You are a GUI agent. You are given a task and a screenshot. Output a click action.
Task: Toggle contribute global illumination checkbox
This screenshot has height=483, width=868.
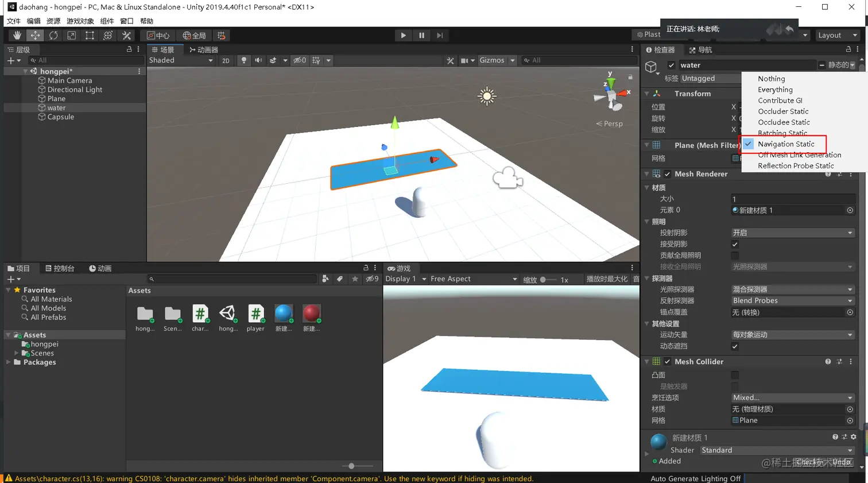(x=735, y=256)
